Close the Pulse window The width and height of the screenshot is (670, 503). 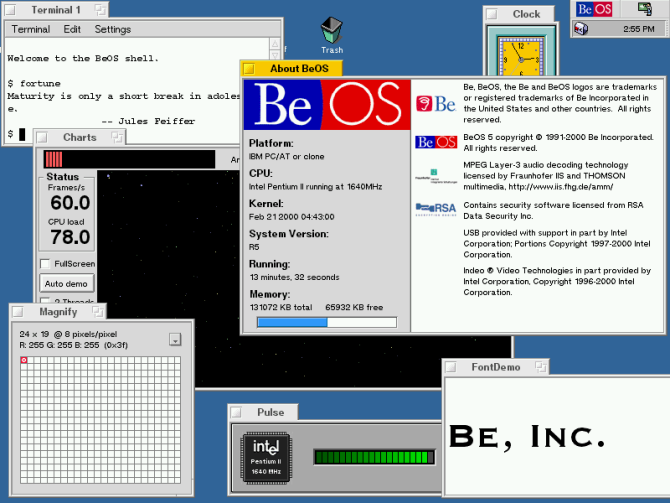tap(236, 412)
